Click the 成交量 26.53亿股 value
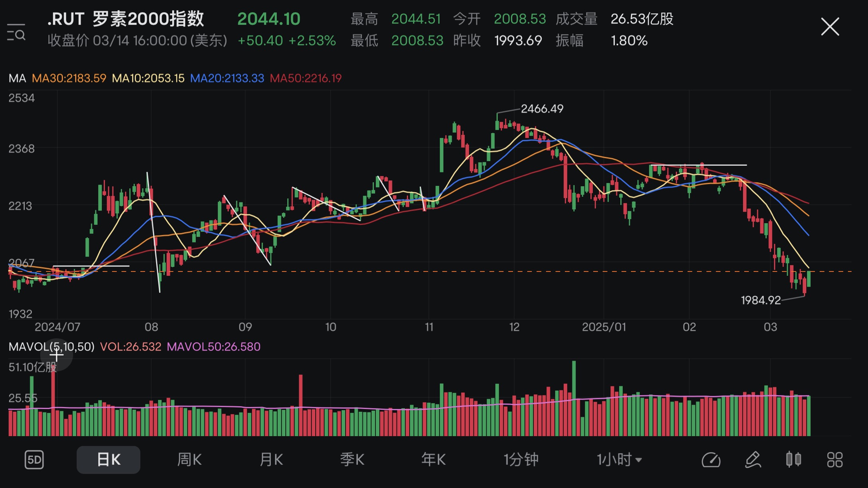This screenshot has height=488, width=868. click(x=642, y=19)
